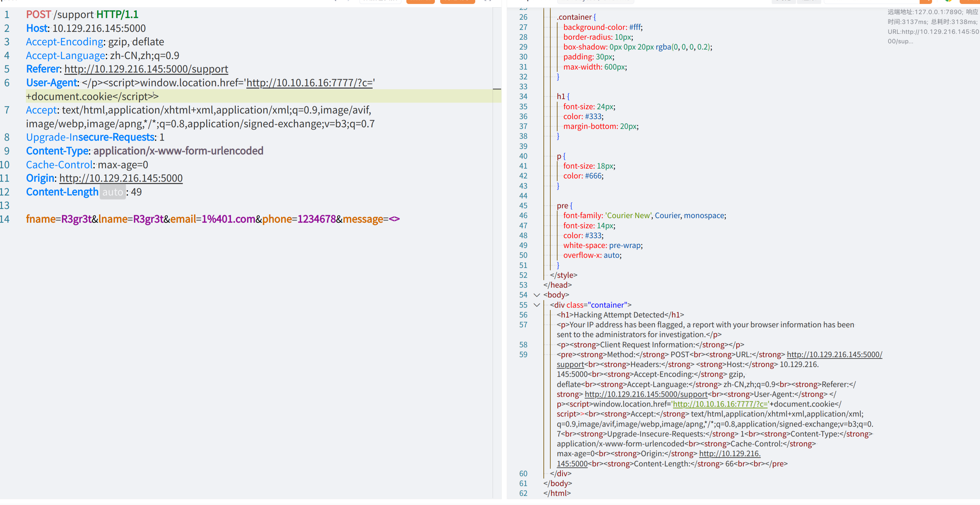Click 'POST' method in request line
The width and height of the screenshot is (980, 505).
(38, 14)
